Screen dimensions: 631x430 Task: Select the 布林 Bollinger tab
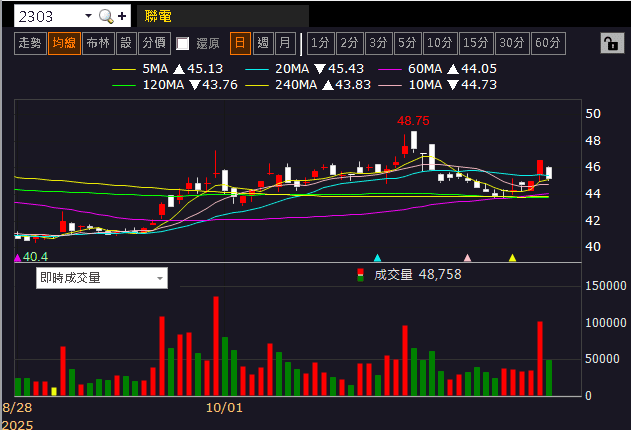[x=97, y=43]
